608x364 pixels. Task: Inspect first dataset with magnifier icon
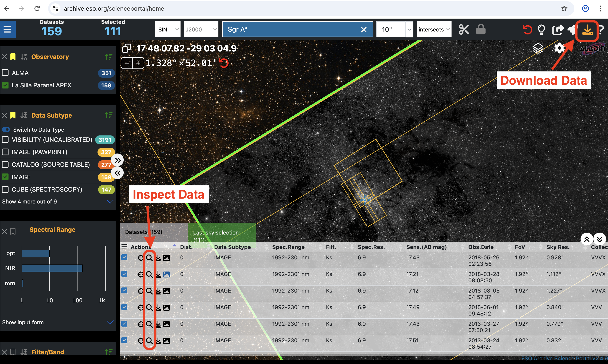pos(149,258)
